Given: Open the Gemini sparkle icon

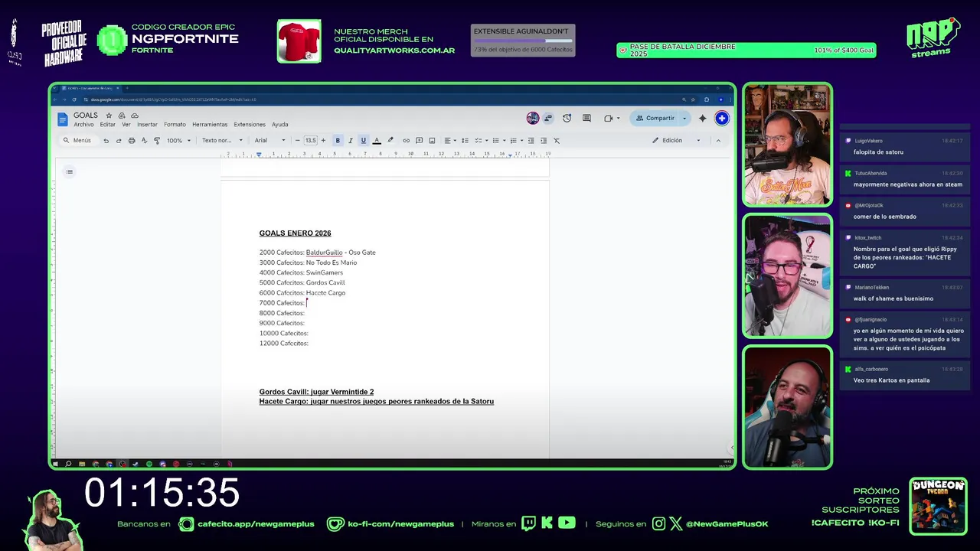Looking at the screenshot, I should 702,118.
